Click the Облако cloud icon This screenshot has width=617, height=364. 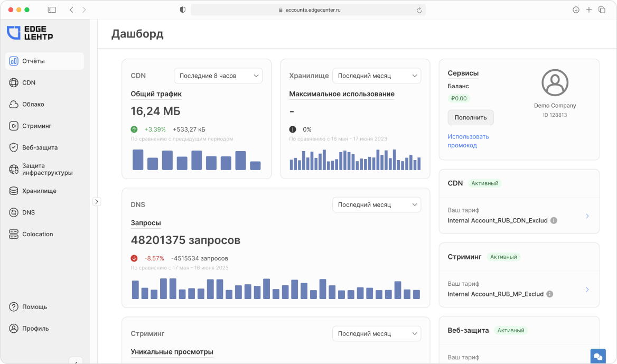click(13, 104)
